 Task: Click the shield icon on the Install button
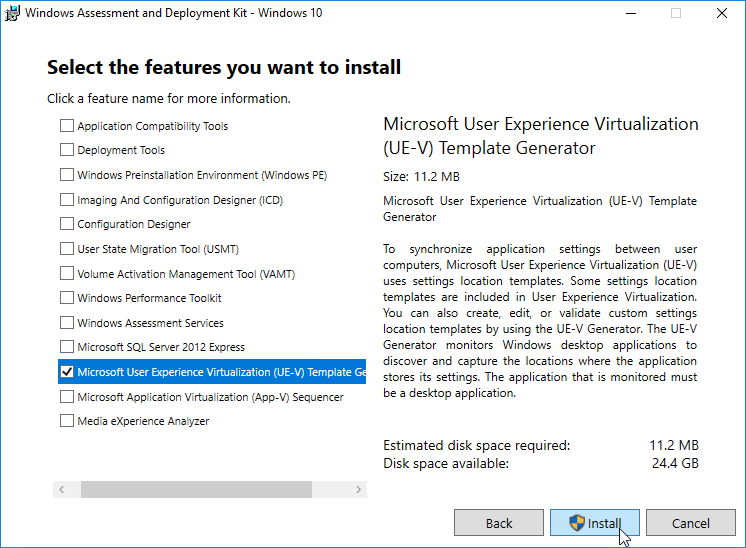click(577, 523)
